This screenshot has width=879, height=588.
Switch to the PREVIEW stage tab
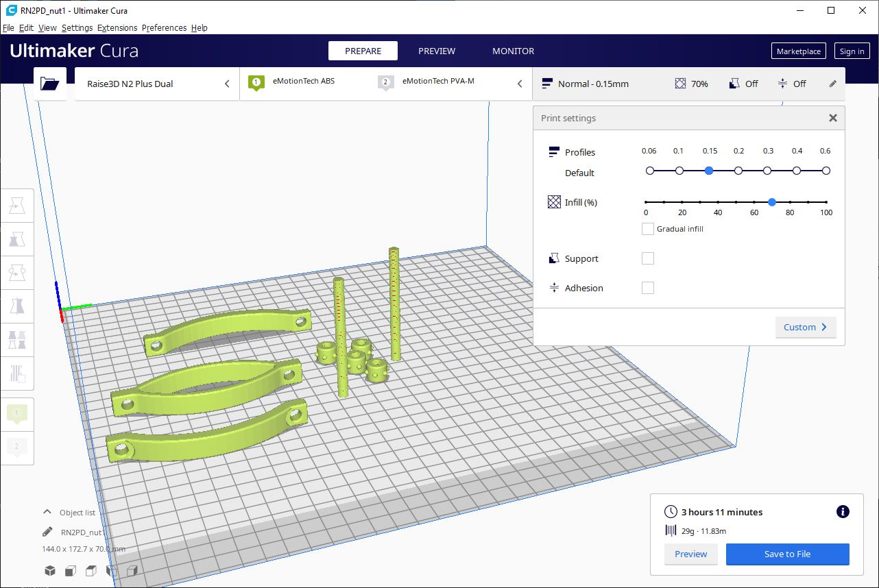pyautogui.click(x=437, y=51)
